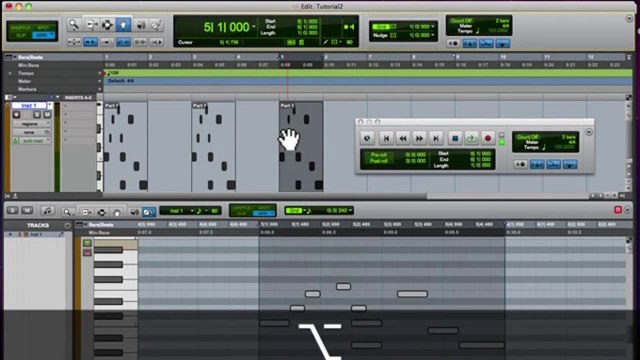The image size is (640, 360).
Task: Expand the Tempo ruler editor
Action: 10,73
